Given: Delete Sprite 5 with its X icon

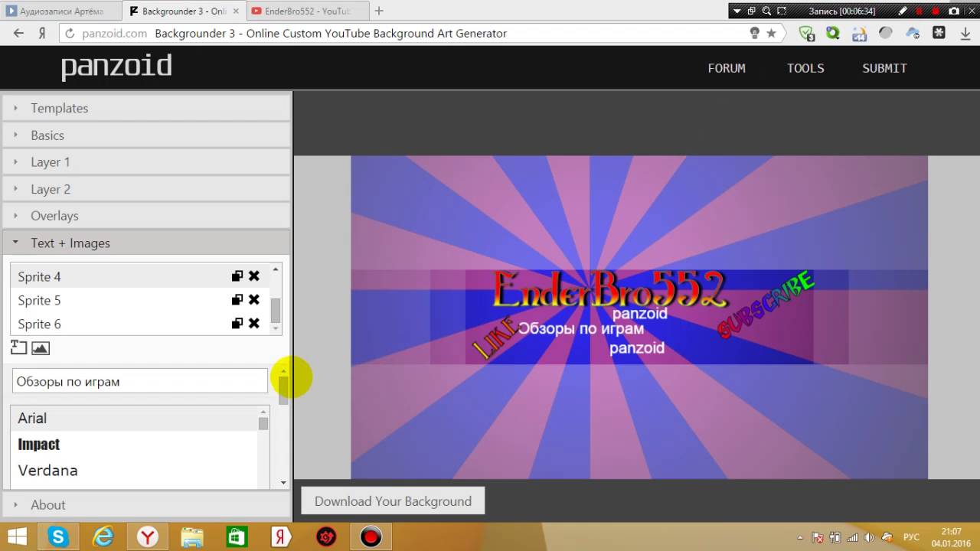Looking at the screenshot, I should [x=254, y=300].
